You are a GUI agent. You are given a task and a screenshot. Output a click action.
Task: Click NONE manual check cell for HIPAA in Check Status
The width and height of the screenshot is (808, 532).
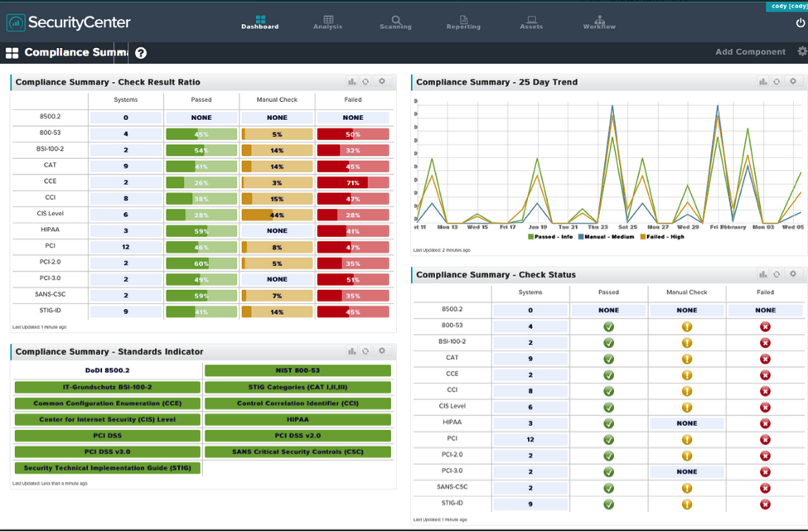(687, 423)
